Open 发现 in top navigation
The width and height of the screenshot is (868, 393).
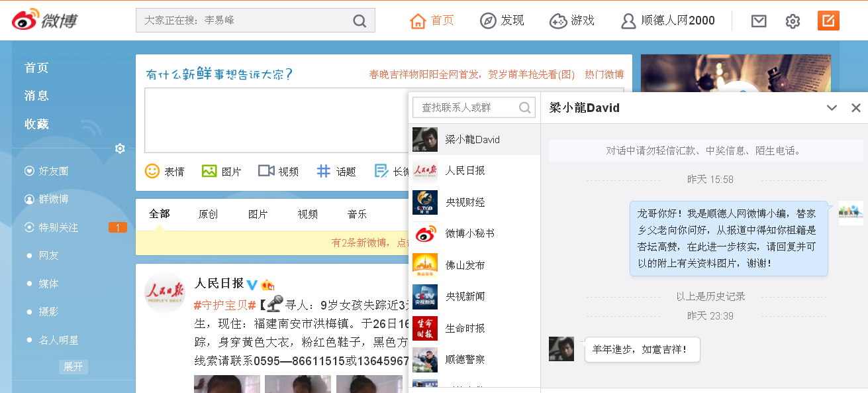click(502, 21)
